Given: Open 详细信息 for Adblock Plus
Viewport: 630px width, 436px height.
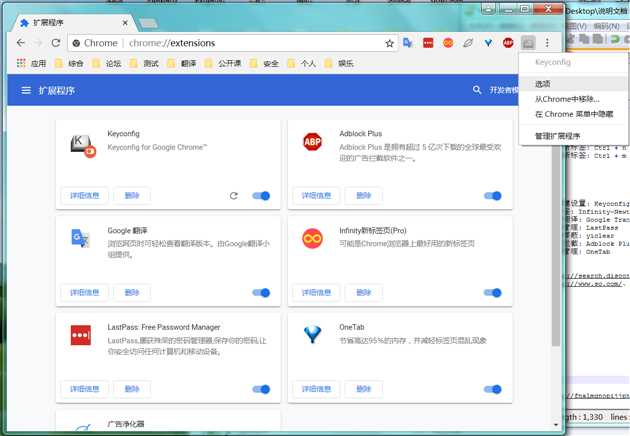Looking at the screenshot, I should point(316,196).
